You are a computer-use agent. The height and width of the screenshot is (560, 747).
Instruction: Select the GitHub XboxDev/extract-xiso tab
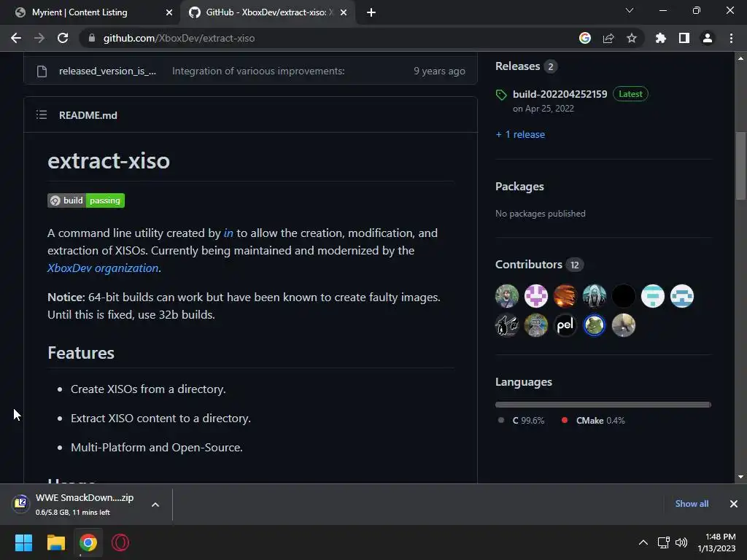coord(266,12)
